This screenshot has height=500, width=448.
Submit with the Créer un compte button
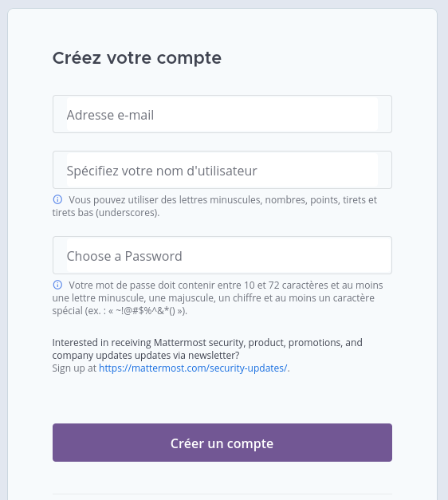point(222,443)
